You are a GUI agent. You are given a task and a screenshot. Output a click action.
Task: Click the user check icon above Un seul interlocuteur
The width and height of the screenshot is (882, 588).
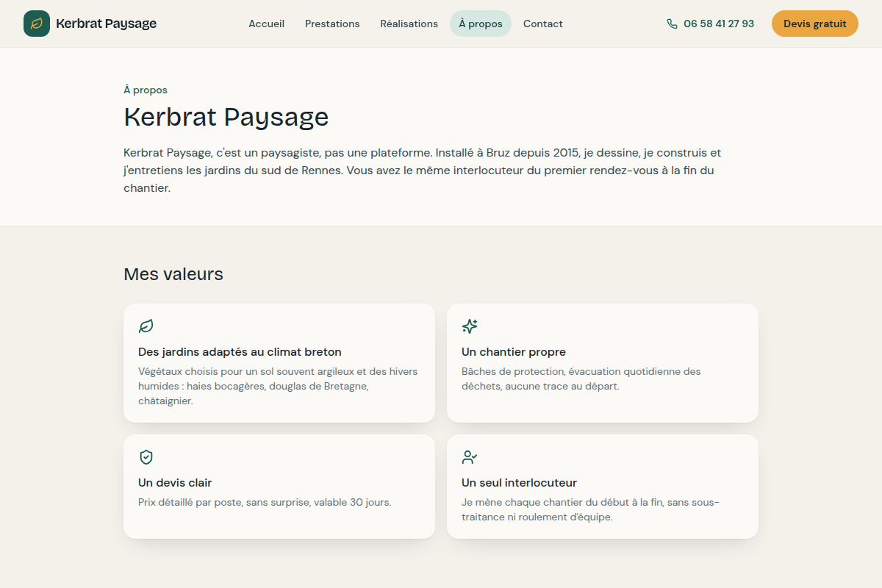pyautogui.click(x=470, y=457)
